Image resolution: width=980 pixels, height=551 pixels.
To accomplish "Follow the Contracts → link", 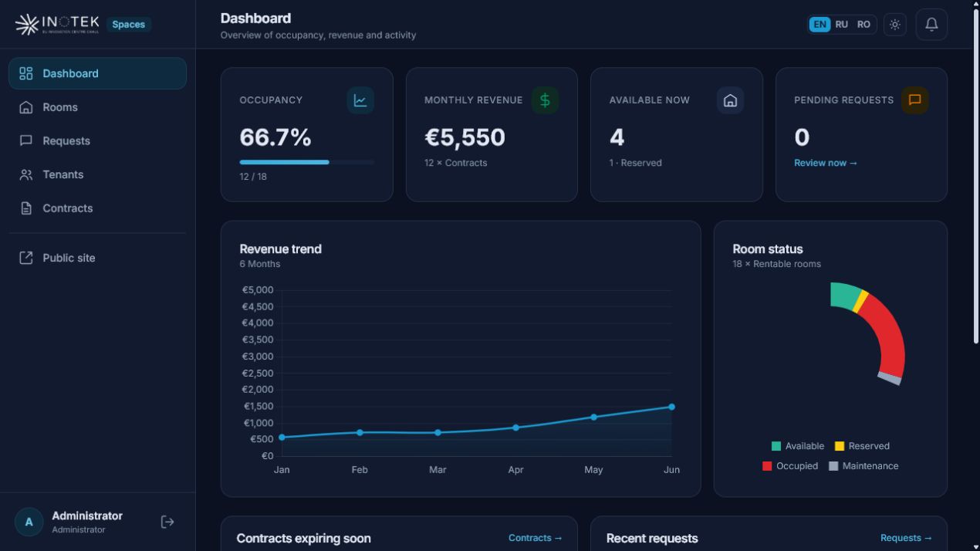I will pos(536,538).
